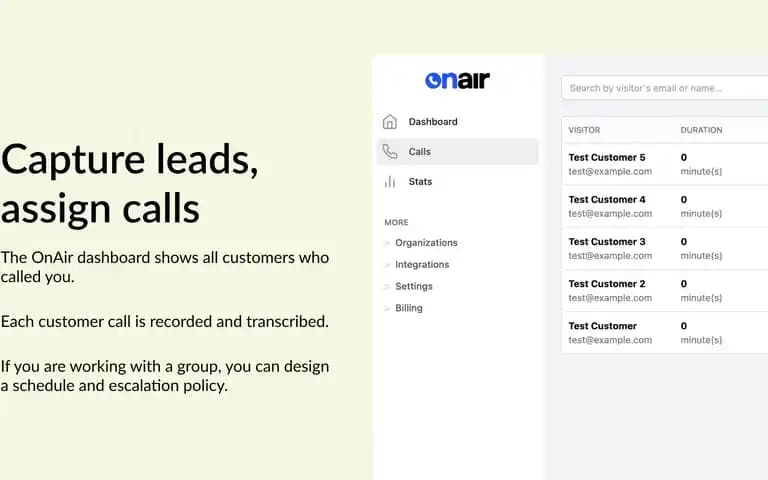Expand the Settings arrow
The width and height of the screenshot is (768, 480).
386,286
